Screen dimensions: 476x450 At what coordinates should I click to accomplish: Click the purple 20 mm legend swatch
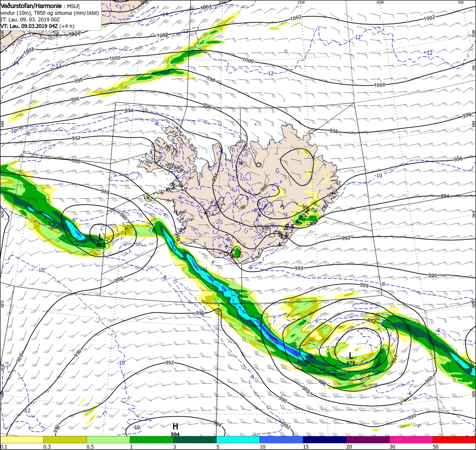point(367,440)
